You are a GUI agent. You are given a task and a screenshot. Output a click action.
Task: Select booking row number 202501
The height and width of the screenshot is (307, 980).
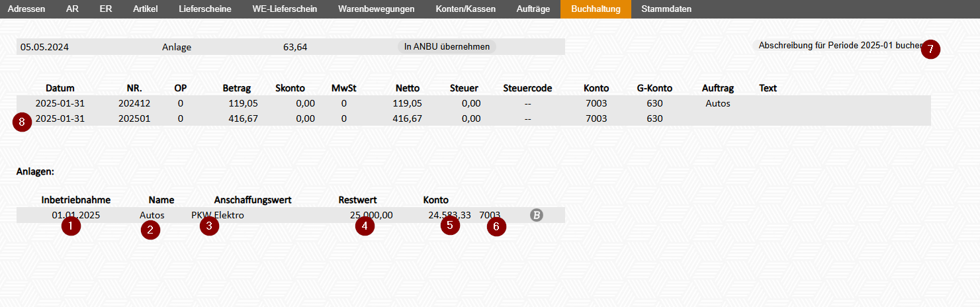(x=474, y=118)
